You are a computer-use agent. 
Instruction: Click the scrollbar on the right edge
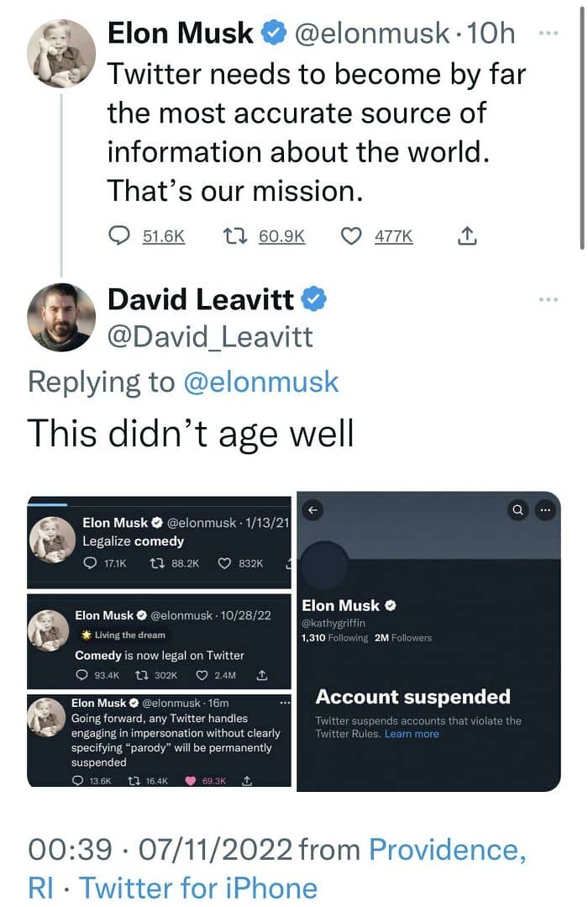click(583, 126)
